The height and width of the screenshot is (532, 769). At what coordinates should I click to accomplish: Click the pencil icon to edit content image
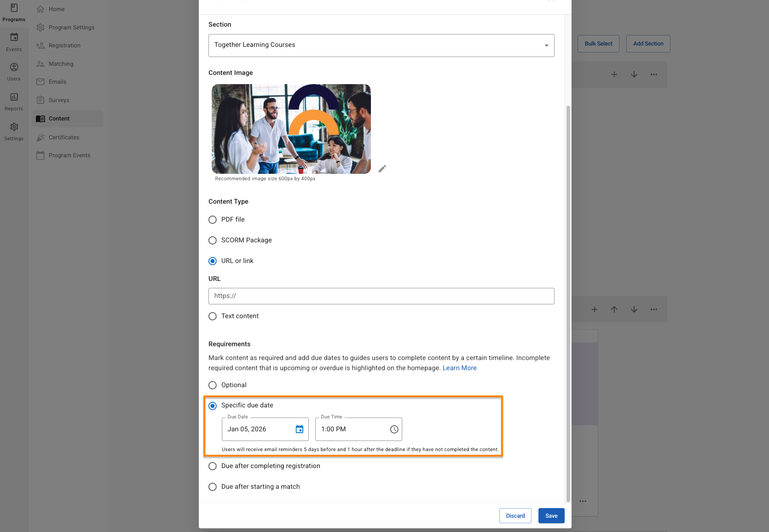coord(382,169)
